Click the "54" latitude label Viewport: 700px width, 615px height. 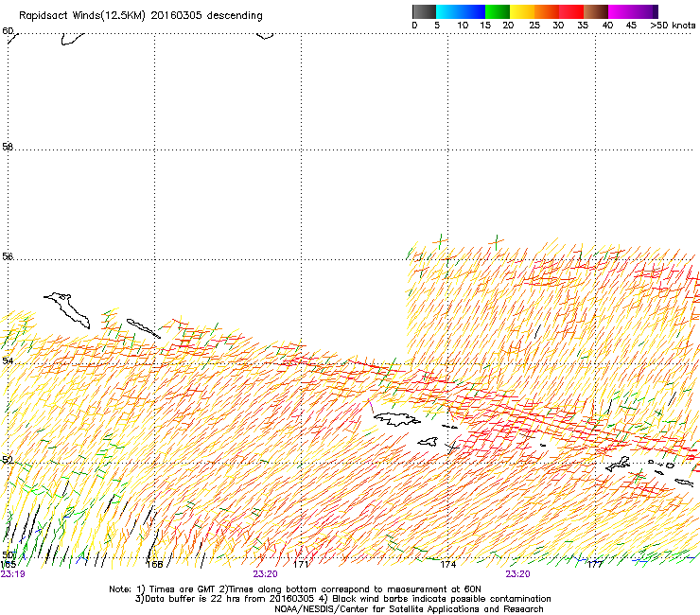click(8, 360)
